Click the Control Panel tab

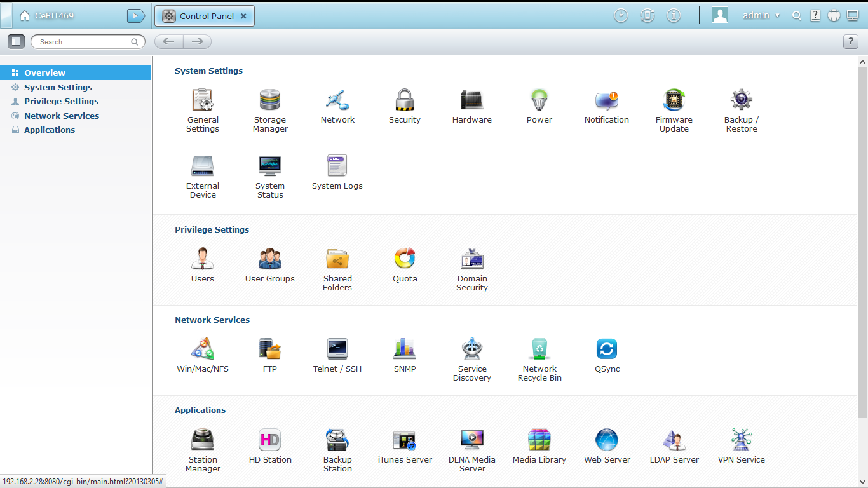(x=205, y=16)
